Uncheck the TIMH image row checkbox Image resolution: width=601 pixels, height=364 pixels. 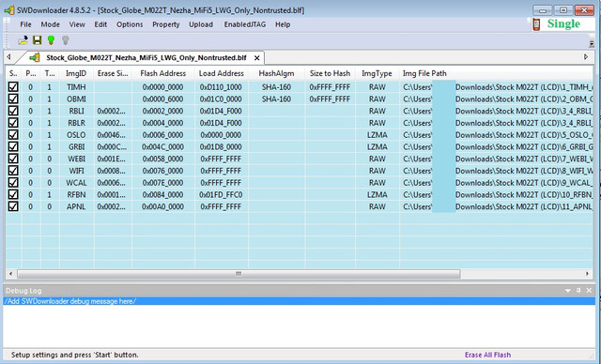click(13, 87)
